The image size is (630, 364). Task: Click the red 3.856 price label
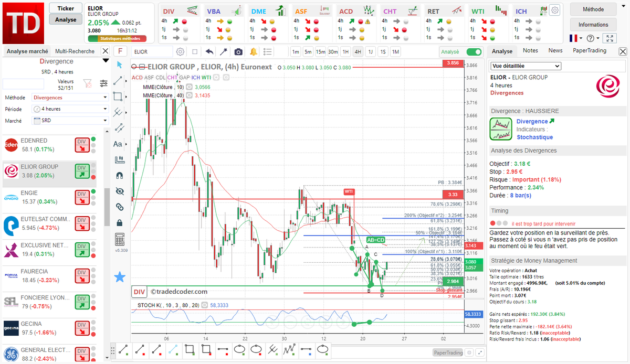pyautogui.click(x=453, y=62)
